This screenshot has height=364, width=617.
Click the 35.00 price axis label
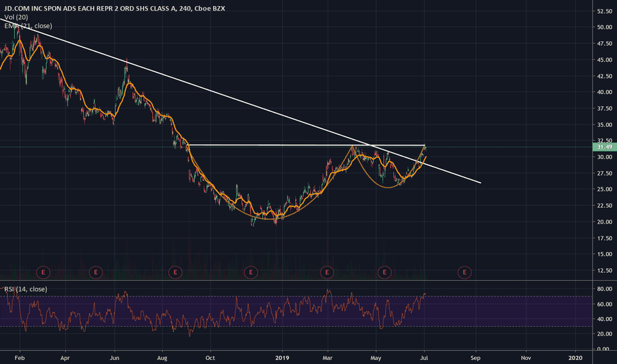coord(604,124)
